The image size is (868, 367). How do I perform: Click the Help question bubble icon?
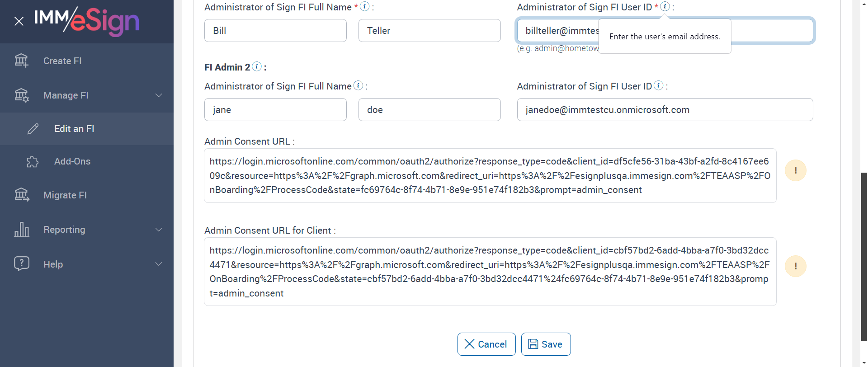(21, 263)
